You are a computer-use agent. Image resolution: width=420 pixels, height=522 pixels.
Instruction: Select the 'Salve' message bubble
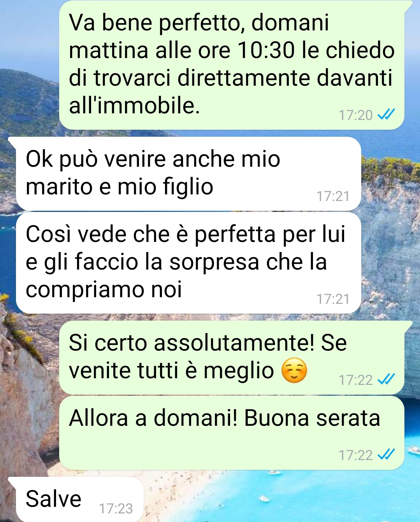point(79,499)
